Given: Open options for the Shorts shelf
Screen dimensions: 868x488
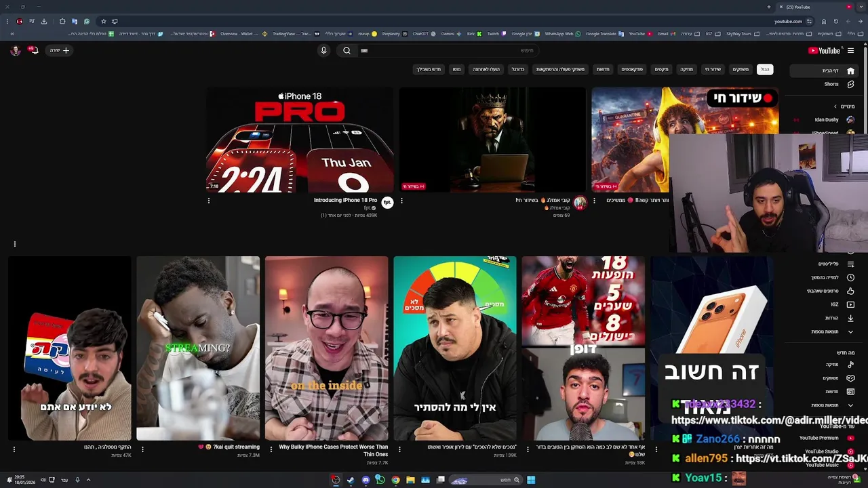Looking at the screenshot, I should tap(14, 244).
